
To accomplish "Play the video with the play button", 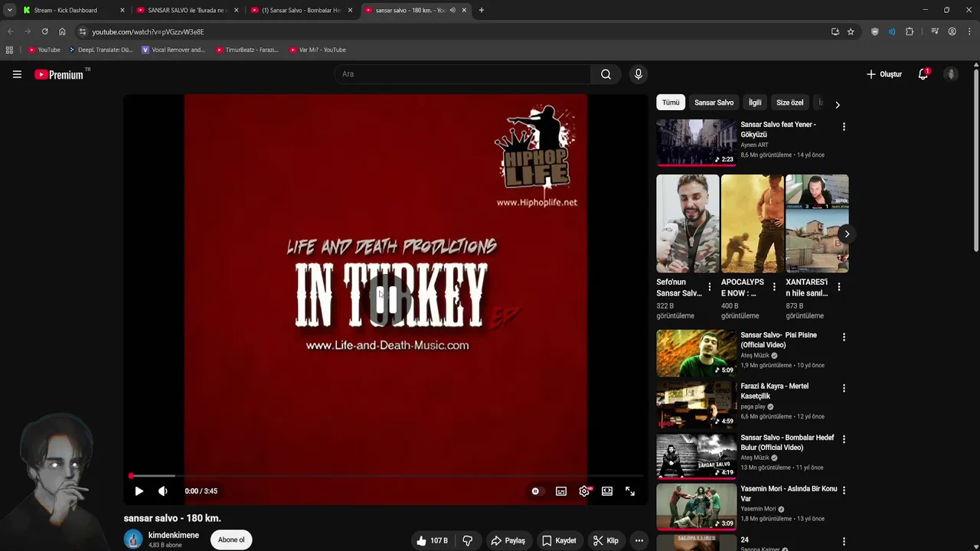I will pyautogui.click(x=139, y=491).
